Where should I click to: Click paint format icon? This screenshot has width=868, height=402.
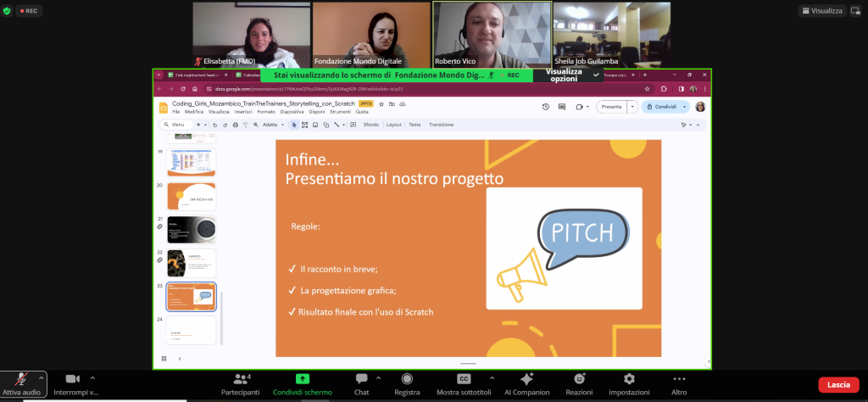tap(245, 125)
